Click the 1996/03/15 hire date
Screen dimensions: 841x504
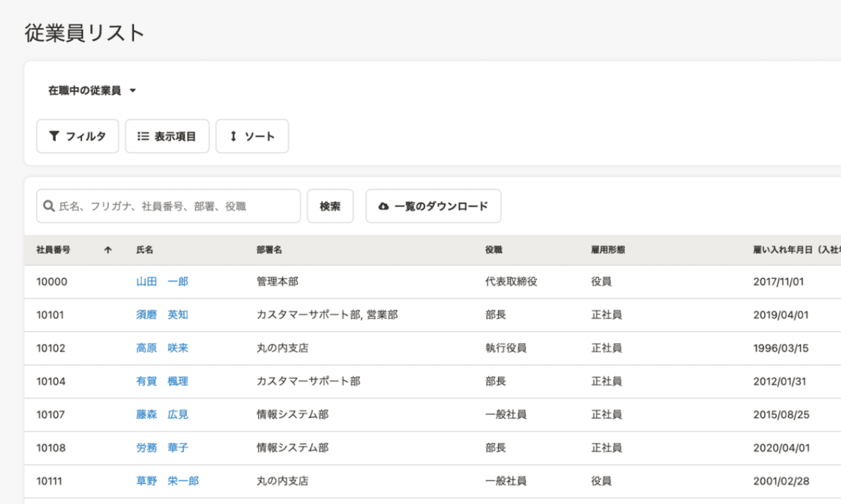tap(781, 348)
